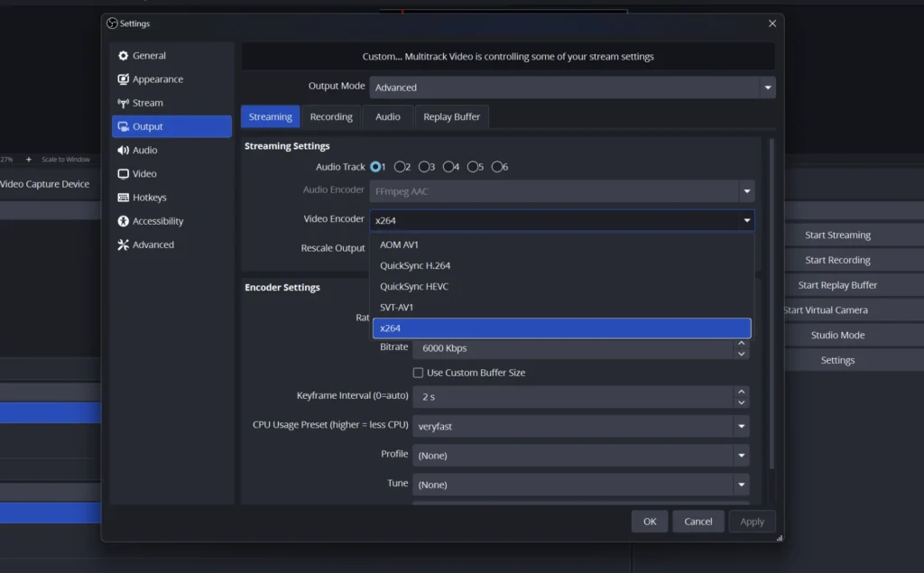Click the Video monitor icon in sidebar

coord(123,174)
